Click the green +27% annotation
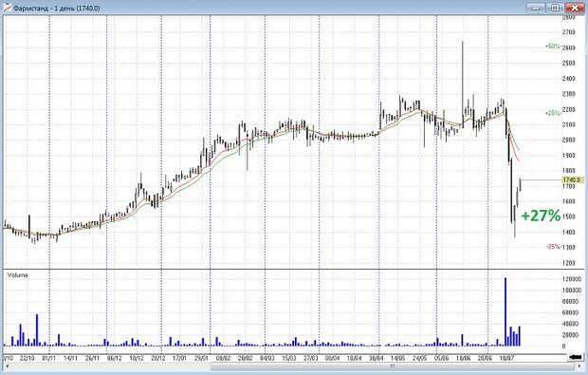This screenshot has width=588, height=375. pos(541,216)
